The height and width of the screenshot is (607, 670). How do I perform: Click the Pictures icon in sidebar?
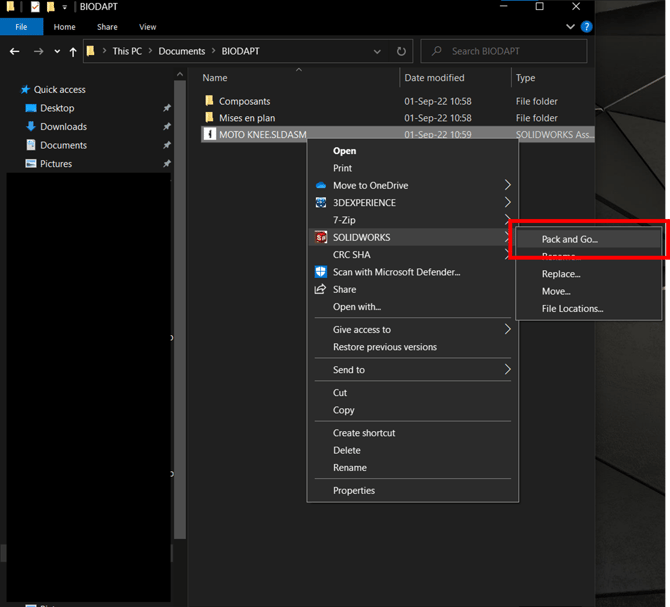tap(31, 164)
